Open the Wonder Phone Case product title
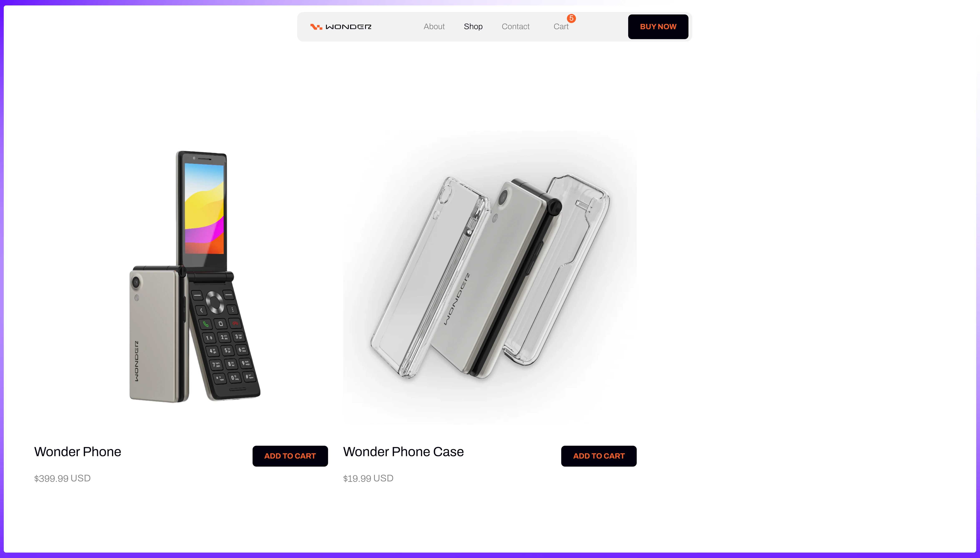Viewport: 980px width, 558px height. (403, 452)
